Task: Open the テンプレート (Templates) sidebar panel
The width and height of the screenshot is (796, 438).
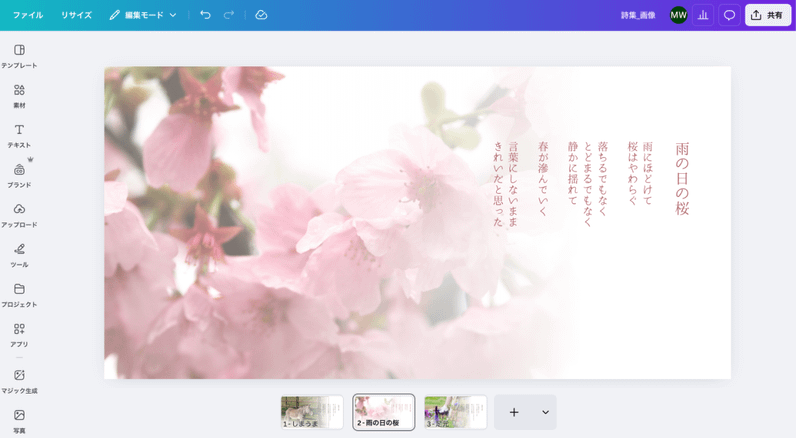Action: tap(19, 56)
